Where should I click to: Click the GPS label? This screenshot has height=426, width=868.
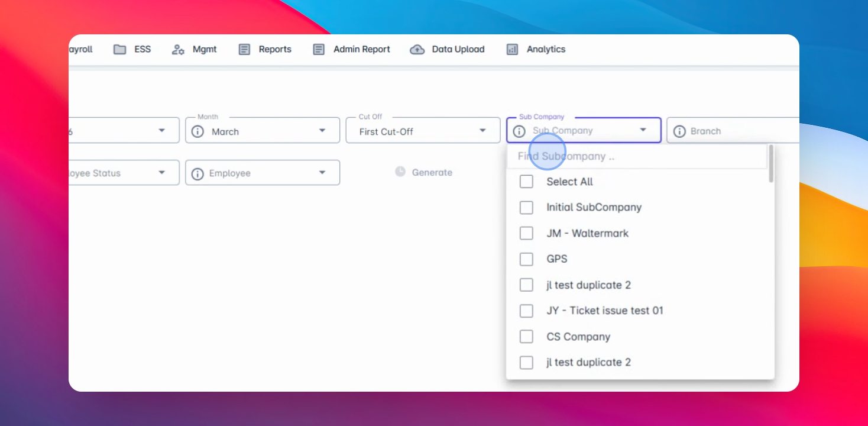coord(556,259)
